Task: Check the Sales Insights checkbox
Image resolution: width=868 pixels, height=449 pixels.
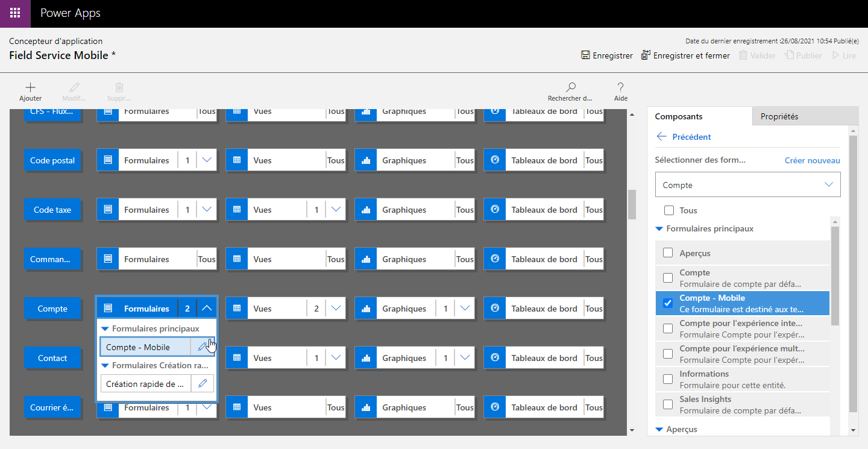Action: click(x=668, y=404)
